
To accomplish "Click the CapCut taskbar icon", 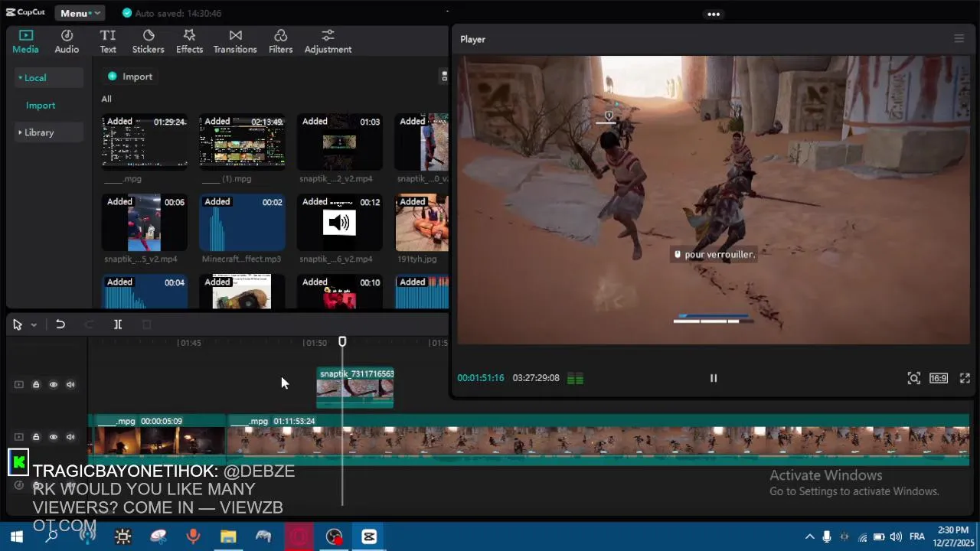I will click(369, 536).
